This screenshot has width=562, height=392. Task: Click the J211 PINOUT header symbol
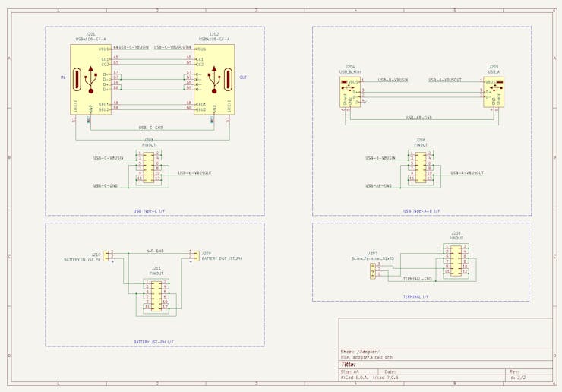coord(156,296)
